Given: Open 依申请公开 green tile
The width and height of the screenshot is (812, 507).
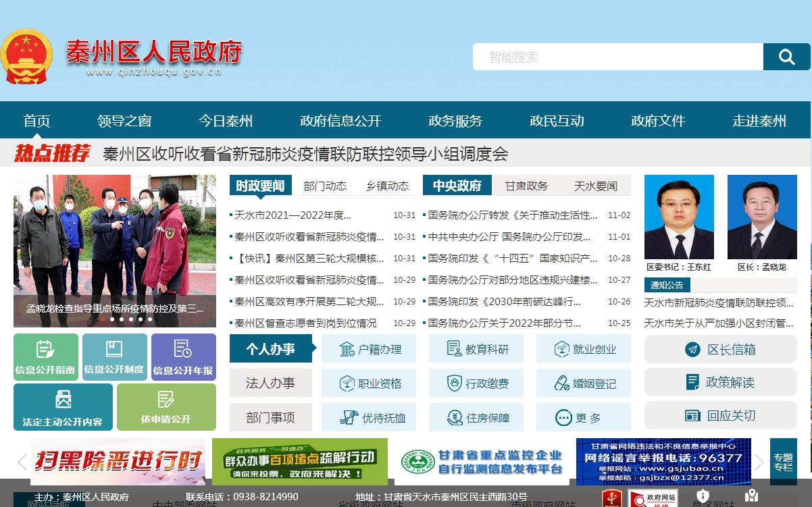Looking at the screenshot, I should click(166, 407).
